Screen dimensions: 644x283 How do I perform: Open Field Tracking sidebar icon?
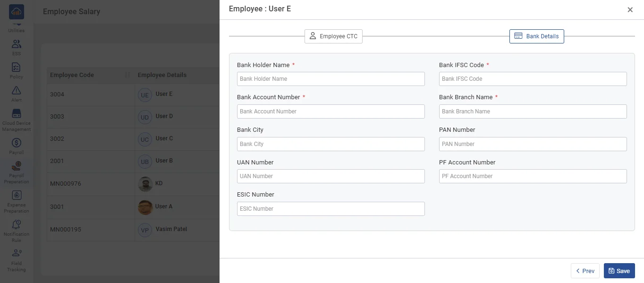tap(17, 254)
